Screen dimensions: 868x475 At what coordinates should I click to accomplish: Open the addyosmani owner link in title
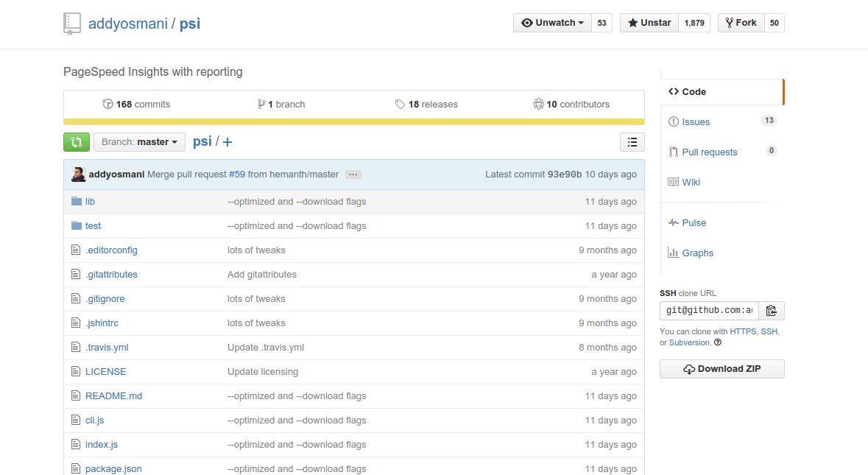pos(128,24)
